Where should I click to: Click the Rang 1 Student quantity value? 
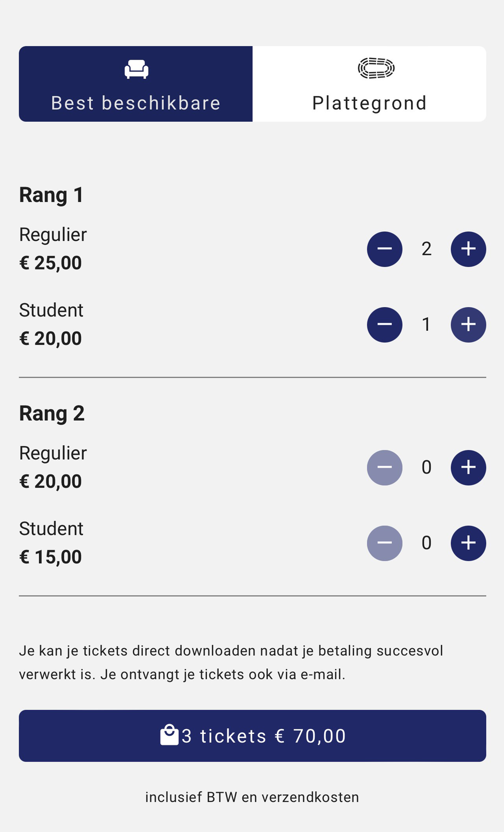426,324
